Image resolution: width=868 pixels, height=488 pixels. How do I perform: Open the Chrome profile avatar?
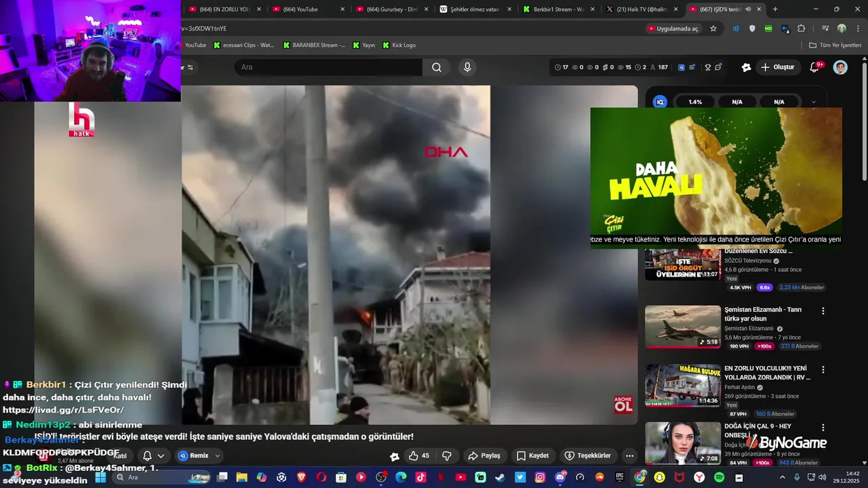[842, 28]
